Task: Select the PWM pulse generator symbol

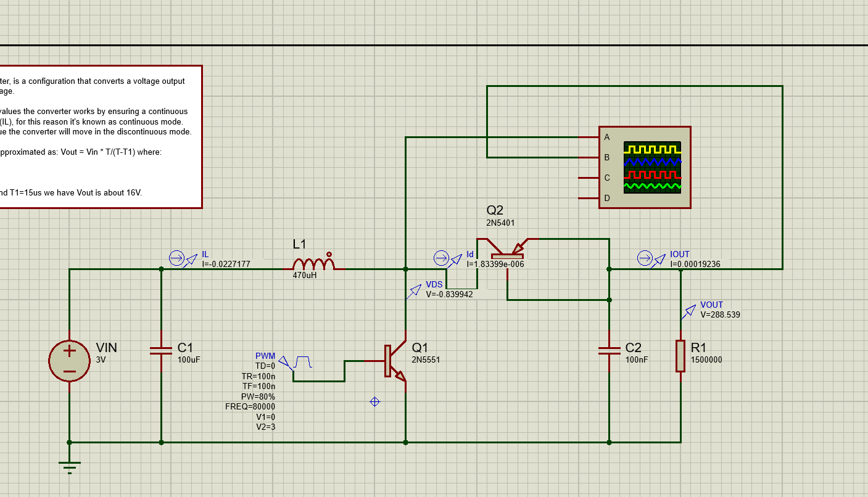Action: pyautogui.click(x=295, y=362)
